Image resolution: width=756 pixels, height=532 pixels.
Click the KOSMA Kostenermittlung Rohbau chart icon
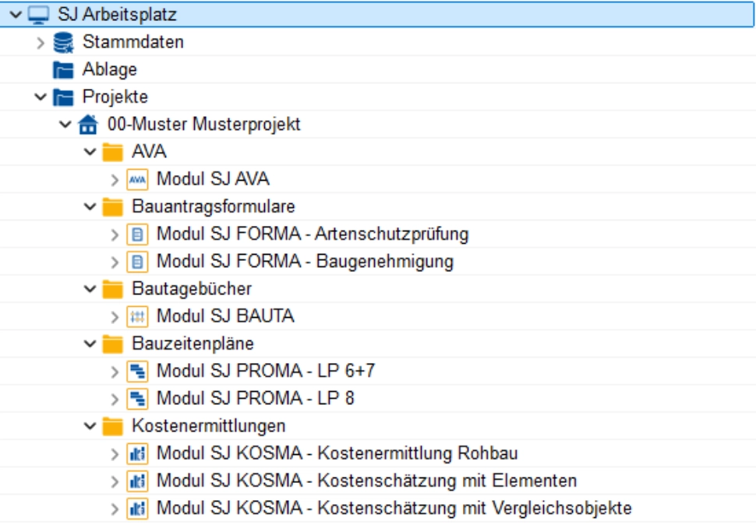[137, 453]
